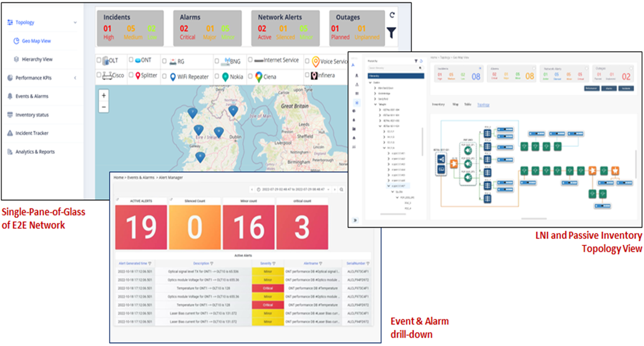This screenshot has height=346, width=644.
Task: Open the Network Alerts summary card
Action: 285,28
